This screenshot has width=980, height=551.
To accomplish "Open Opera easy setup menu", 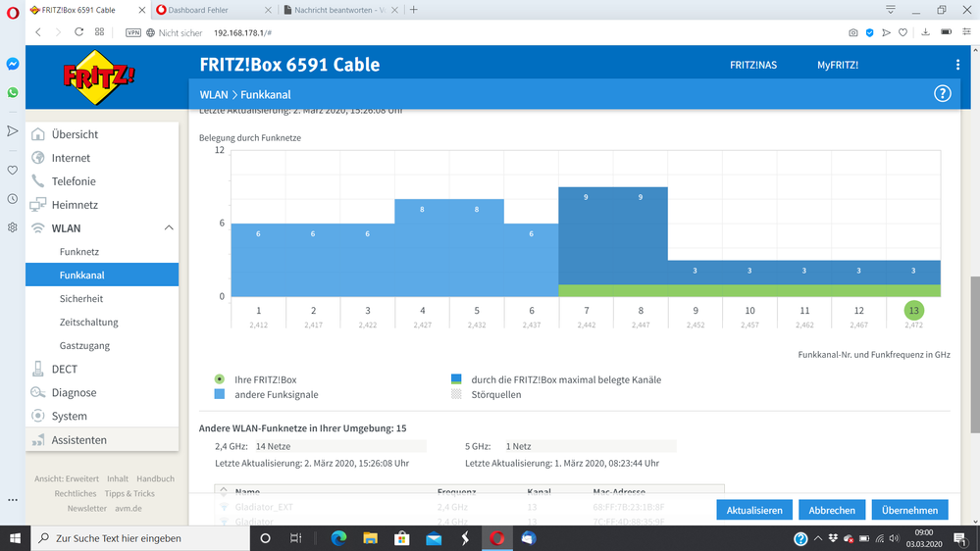I will (x=966, y=32).
